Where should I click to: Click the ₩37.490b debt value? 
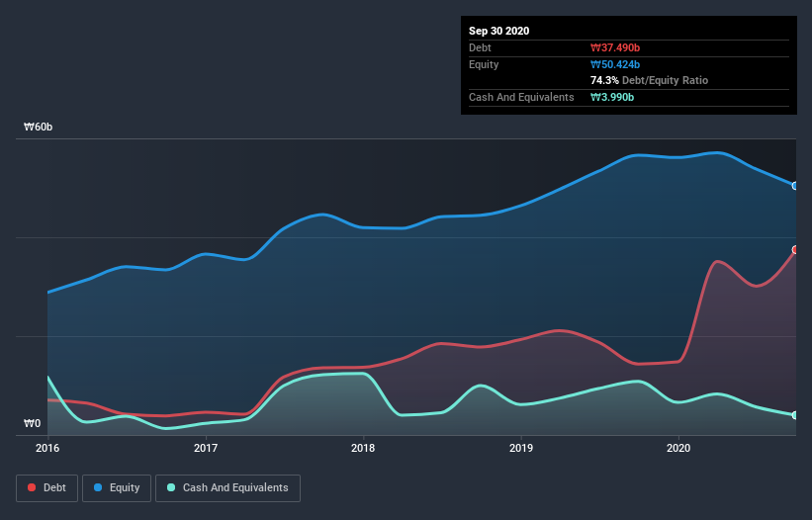615,47
